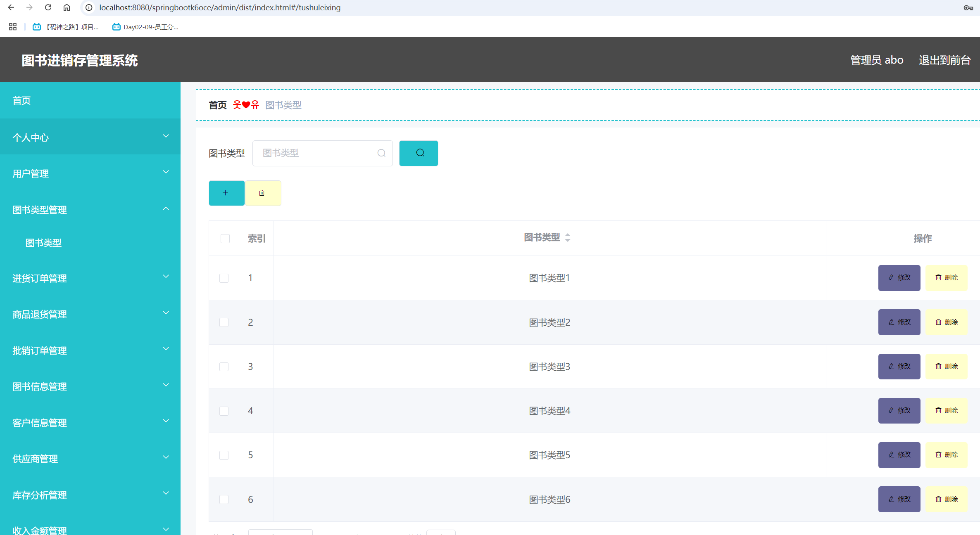Click the browser back arrow
This screenshot has height=535, width=980.
pyautogui.click(x=11, y=7)
